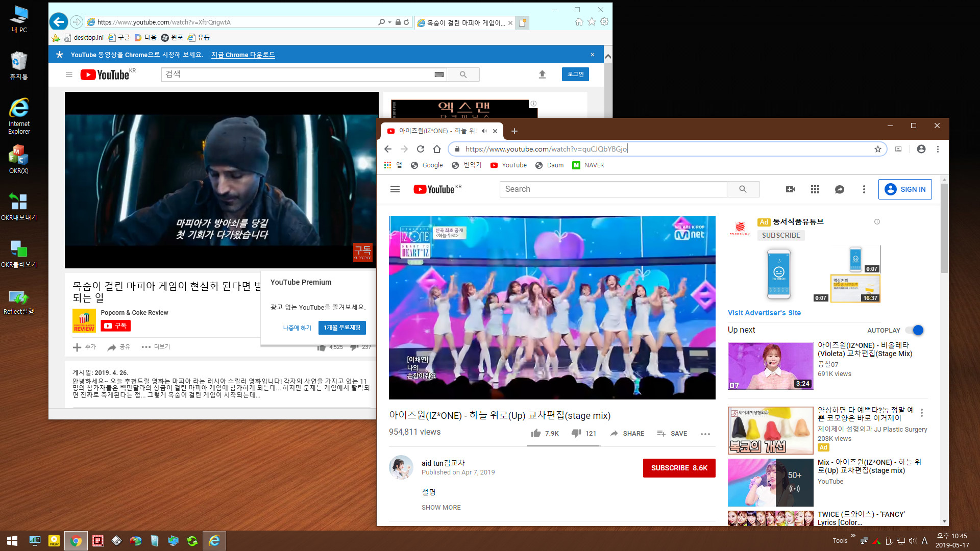The height and width of the screenshot is (551, 980).
Task: Click SHARE under IZ*ONE video
Action: click(x=627, y=433)
